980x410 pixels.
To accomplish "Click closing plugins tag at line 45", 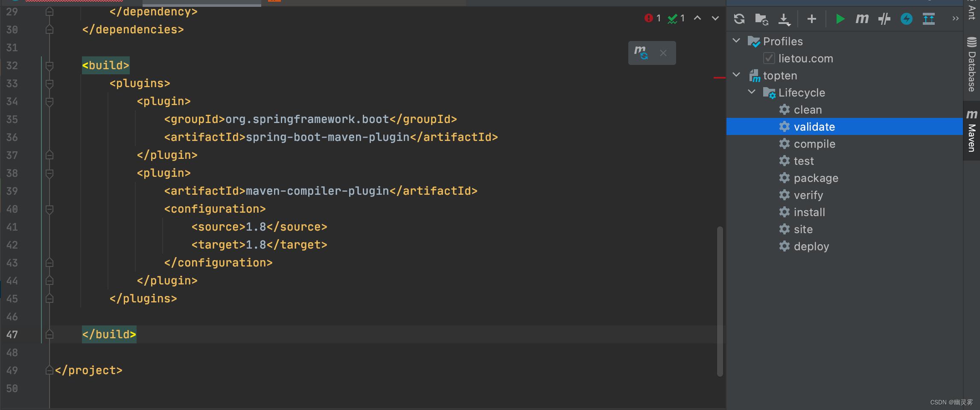I will coord(143,299).
